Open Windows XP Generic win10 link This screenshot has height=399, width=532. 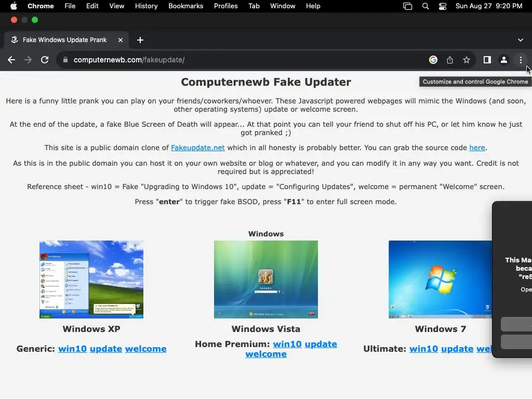[x=72, y=349]
